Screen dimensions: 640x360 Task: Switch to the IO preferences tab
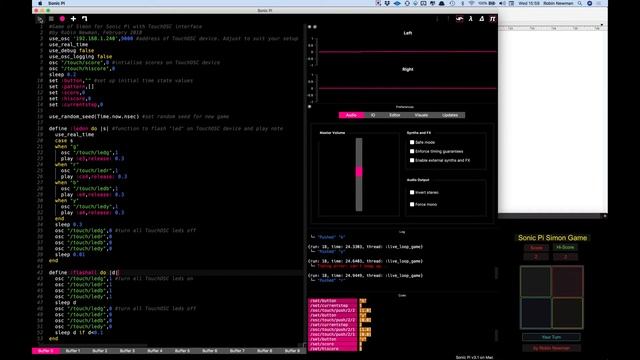coord(373,115)
